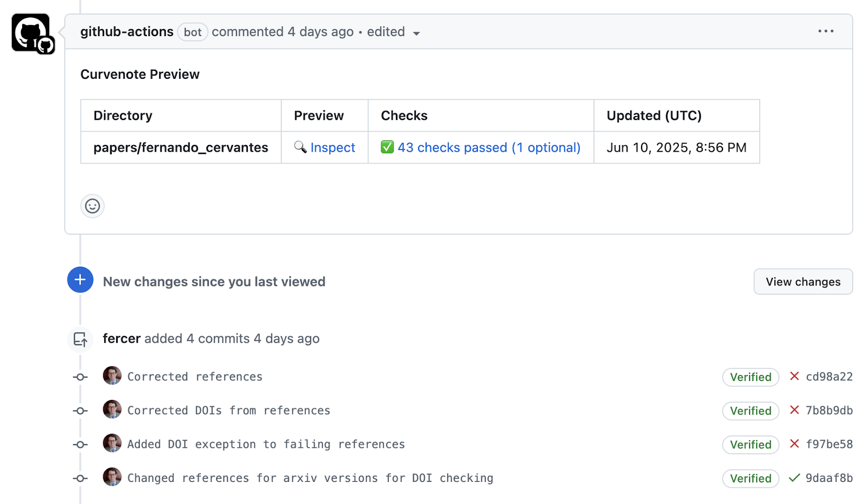The height and width of the screenshot is (504, 864).
Task: Click the Verified badge on Corrected references
Action: [750, 377]
